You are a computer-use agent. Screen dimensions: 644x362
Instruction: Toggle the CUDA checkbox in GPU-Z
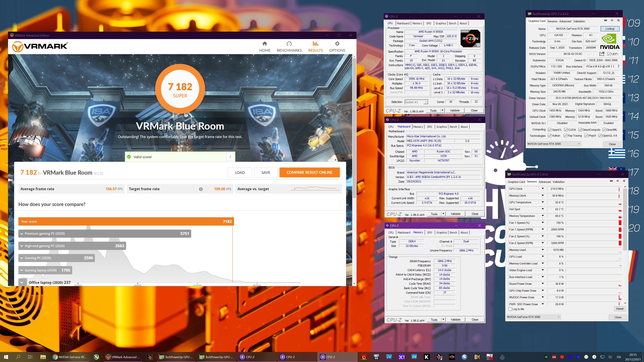coord(566,130)
